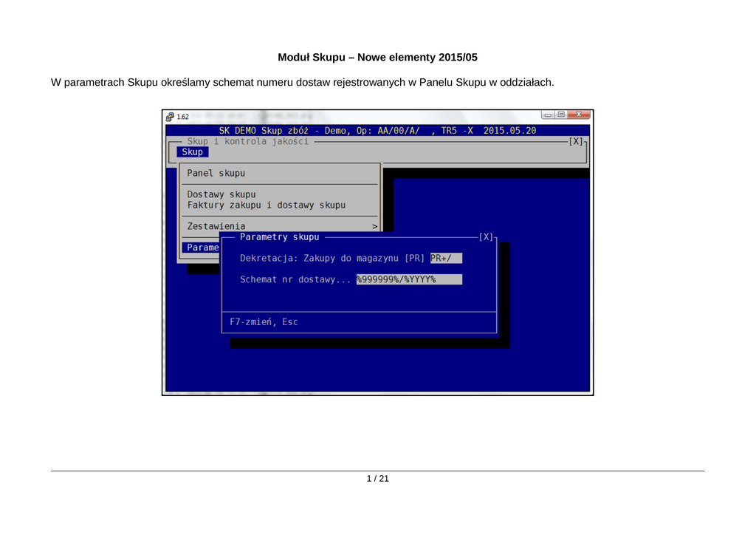Click the Skup i kontrola jakości title

247,141
